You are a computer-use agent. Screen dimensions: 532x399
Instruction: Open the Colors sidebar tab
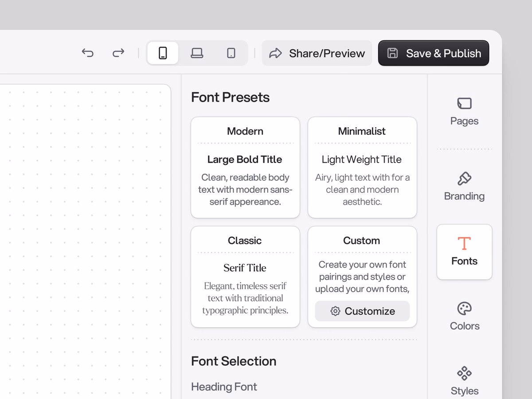[x=464, y=317]
